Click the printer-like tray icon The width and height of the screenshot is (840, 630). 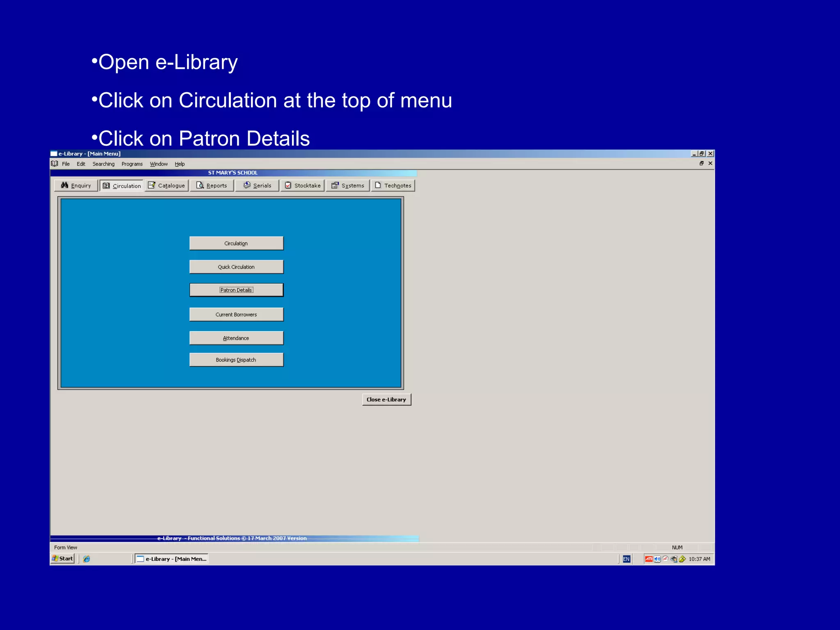click(674, 559)
